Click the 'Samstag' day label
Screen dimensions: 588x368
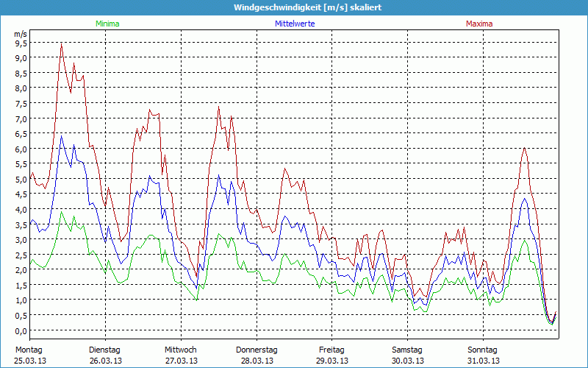click(x=407, y=350)
